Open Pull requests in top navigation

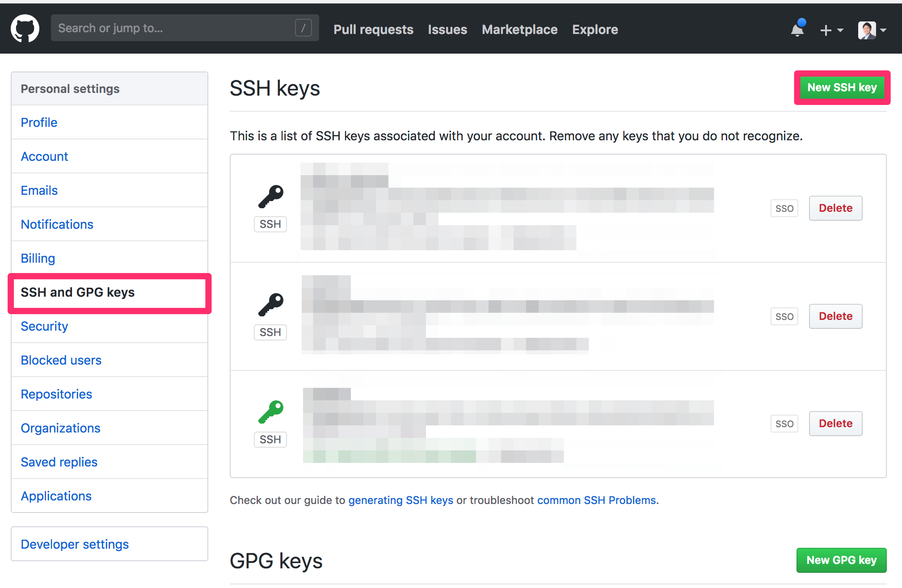(x=373, y=29)
